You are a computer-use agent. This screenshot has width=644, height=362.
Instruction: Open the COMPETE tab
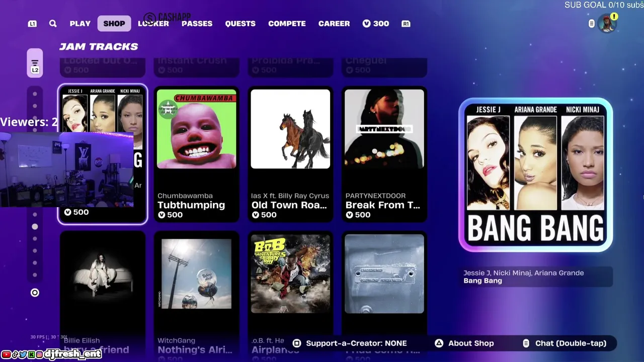pyautogui.click(x=287, y=24)
